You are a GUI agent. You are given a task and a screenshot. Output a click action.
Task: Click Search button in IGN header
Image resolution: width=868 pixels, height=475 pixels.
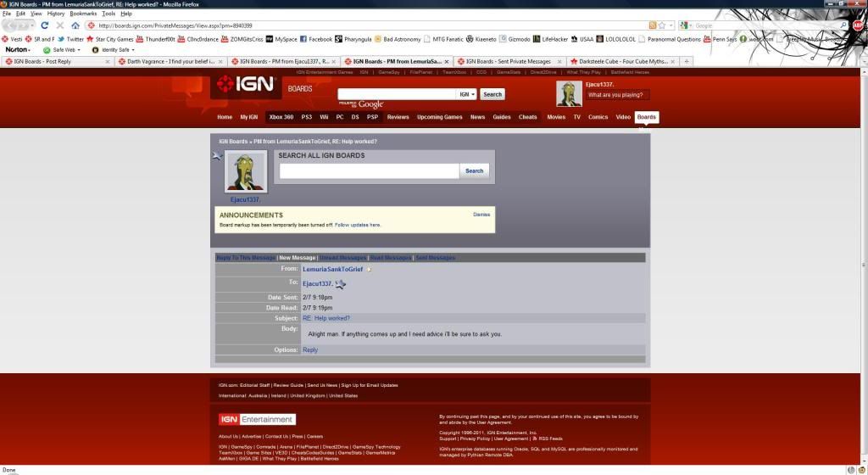[492, 95]
